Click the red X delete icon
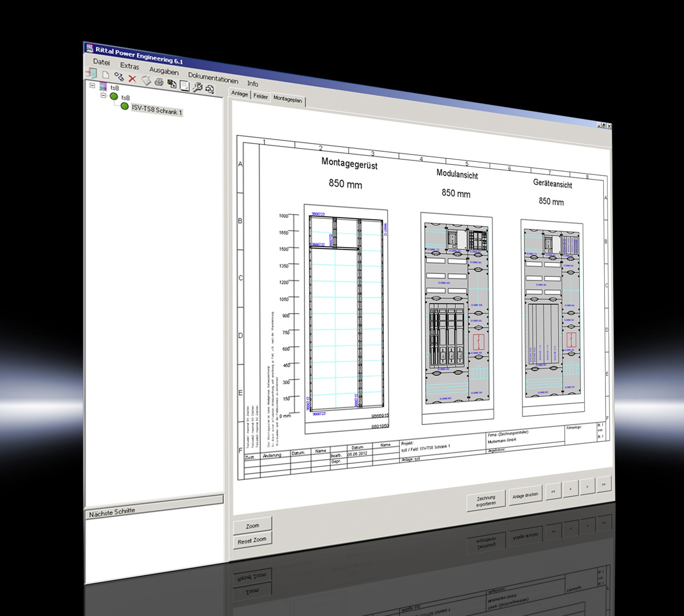 coord(132,79)
